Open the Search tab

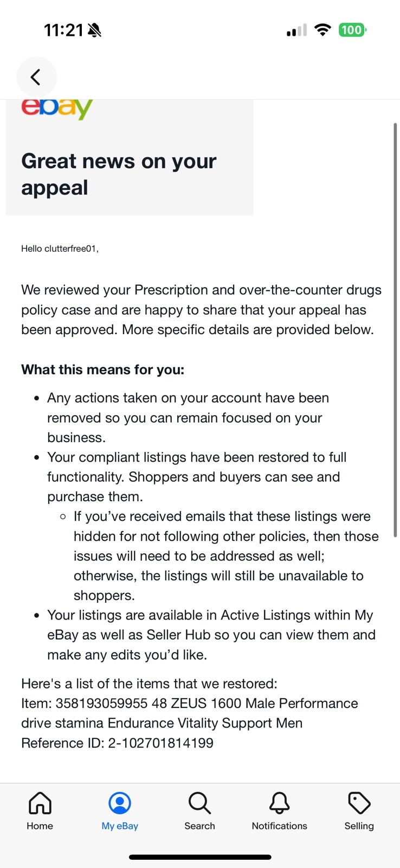tap(199, 811)
